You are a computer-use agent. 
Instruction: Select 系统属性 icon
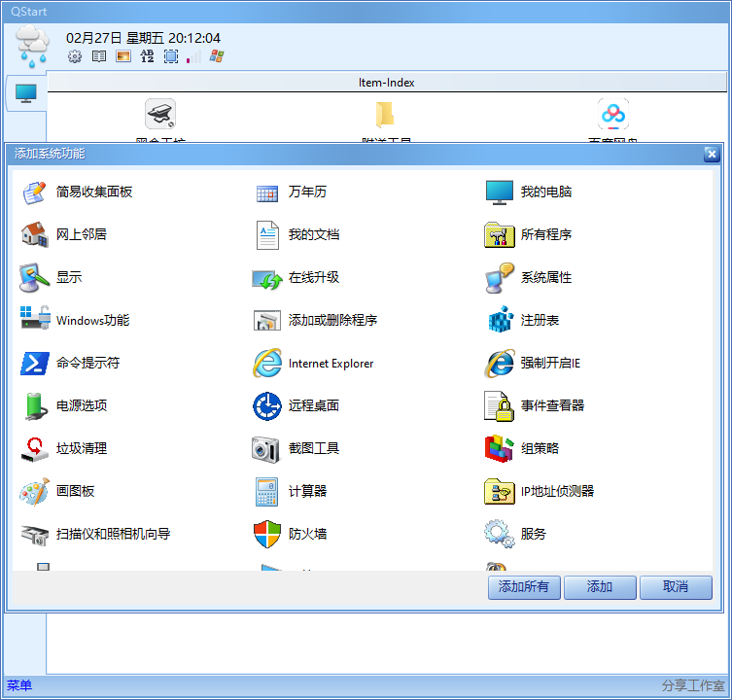tap(499, 277)
